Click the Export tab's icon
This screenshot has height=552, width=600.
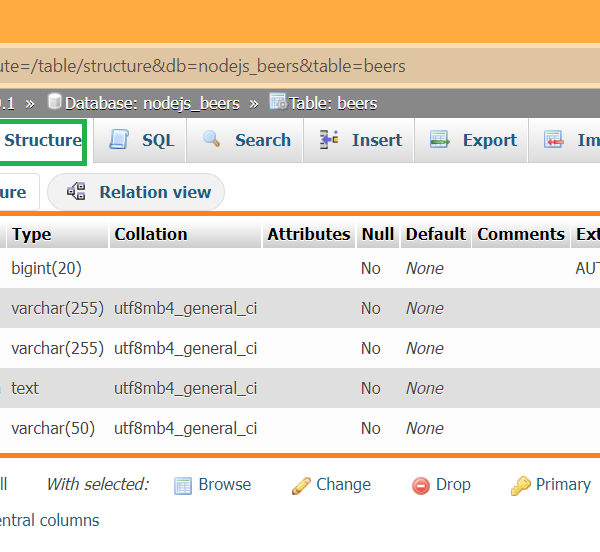(x=440, y=140)
